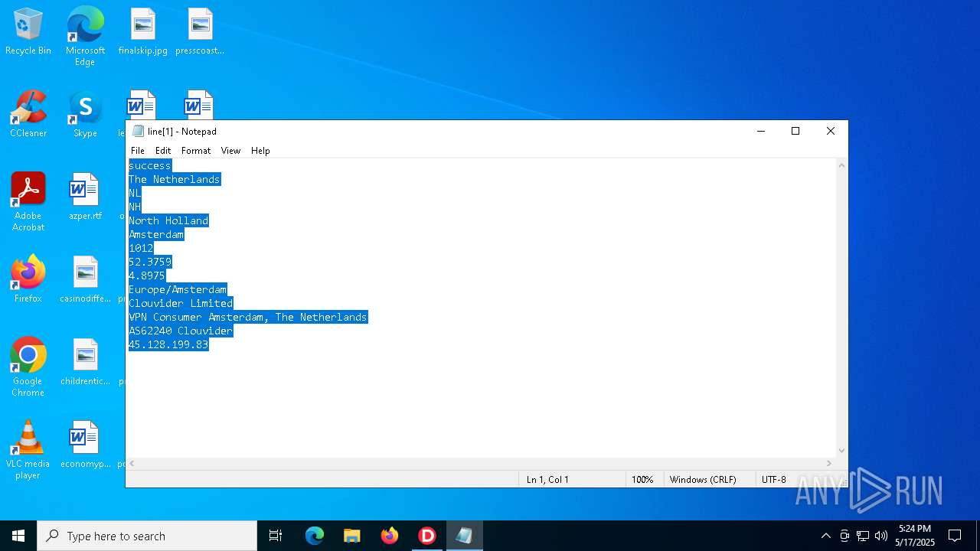This screenshot has height=551, width=980.
Task: Click horizontal scrollbar left arrow
Action: (x=132, y=463)
